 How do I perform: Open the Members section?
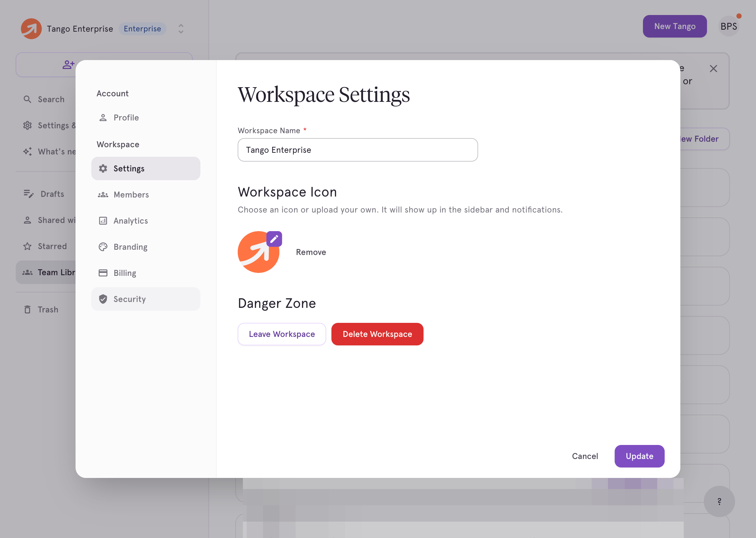(x=145, y=195)
